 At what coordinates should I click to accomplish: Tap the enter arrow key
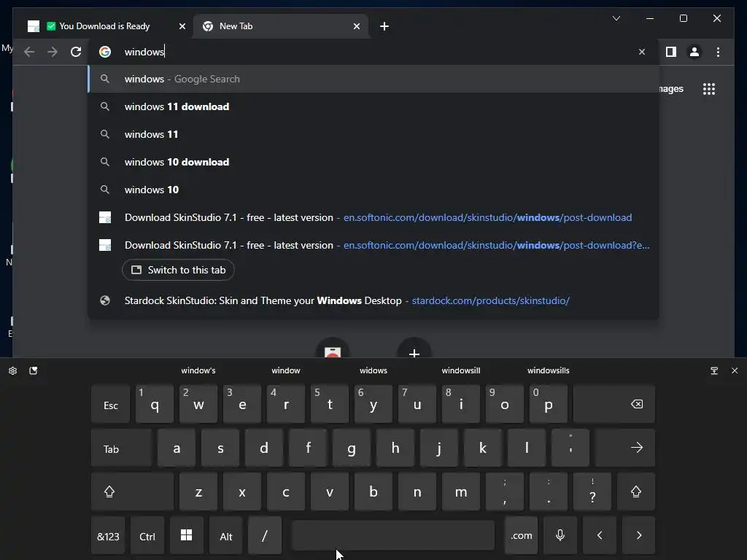pyautogui.click(x=625, y=448)
